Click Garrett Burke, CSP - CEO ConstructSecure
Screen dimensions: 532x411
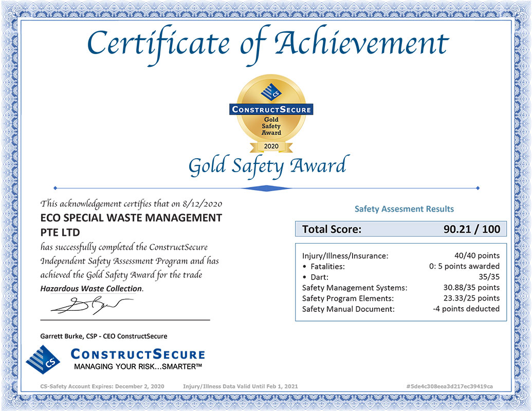104,336
